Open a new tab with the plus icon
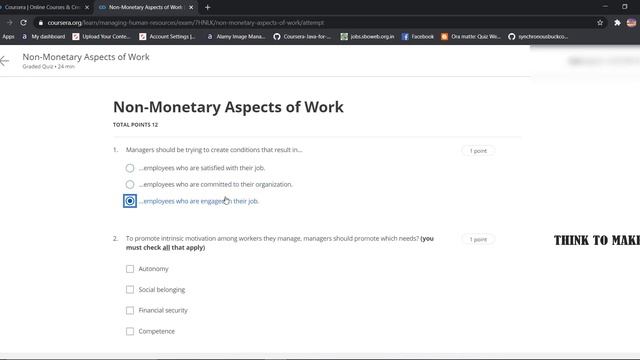This screenshot has width=640, height=360. click(x=207, y=7)
